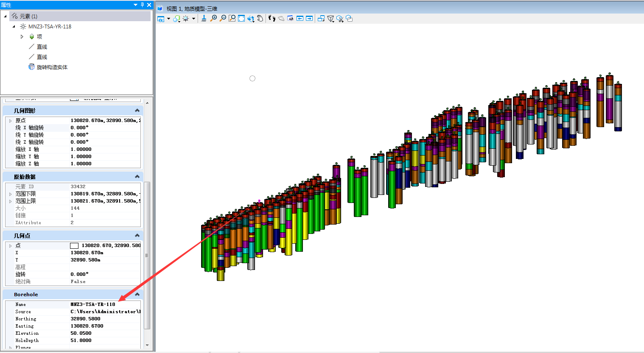Select the first 直线 tree item
Viewport: 644px width, 353px height.
(x=42, y=47)
